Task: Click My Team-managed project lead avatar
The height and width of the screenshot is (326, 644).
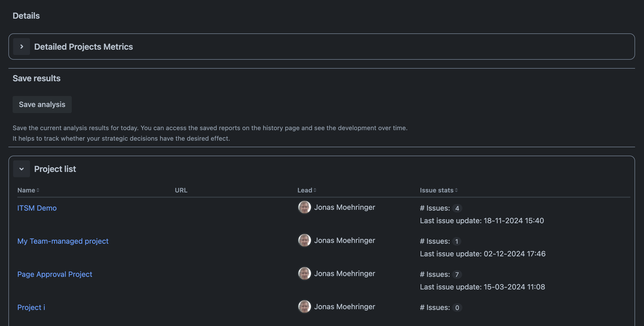Action: tap(304, 240)
